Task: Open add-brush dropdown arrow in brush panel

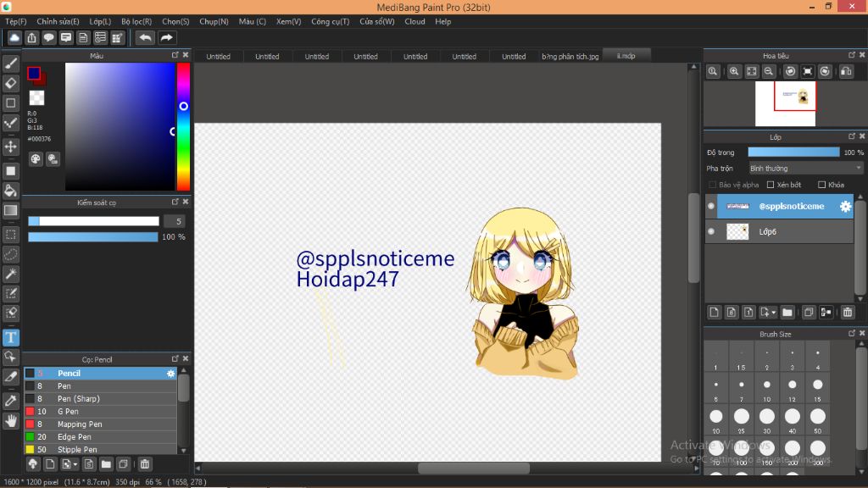Action: click(x=75, y=464)
